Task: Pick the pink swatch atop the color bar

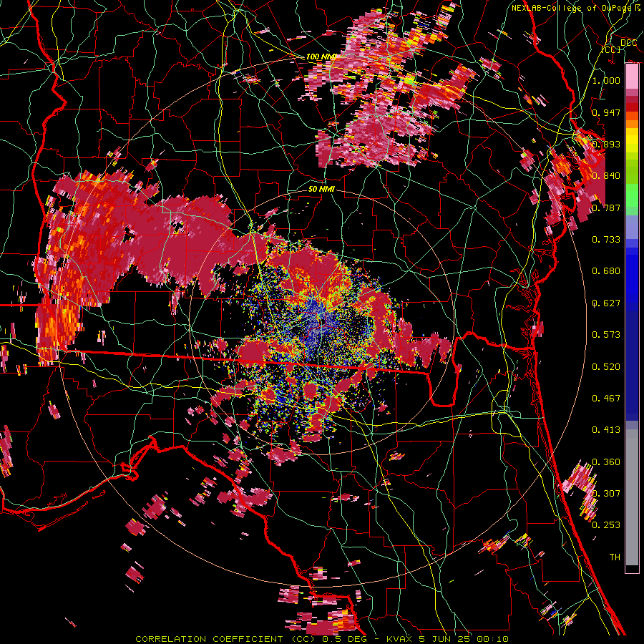Action: click(x=632, y=77)
